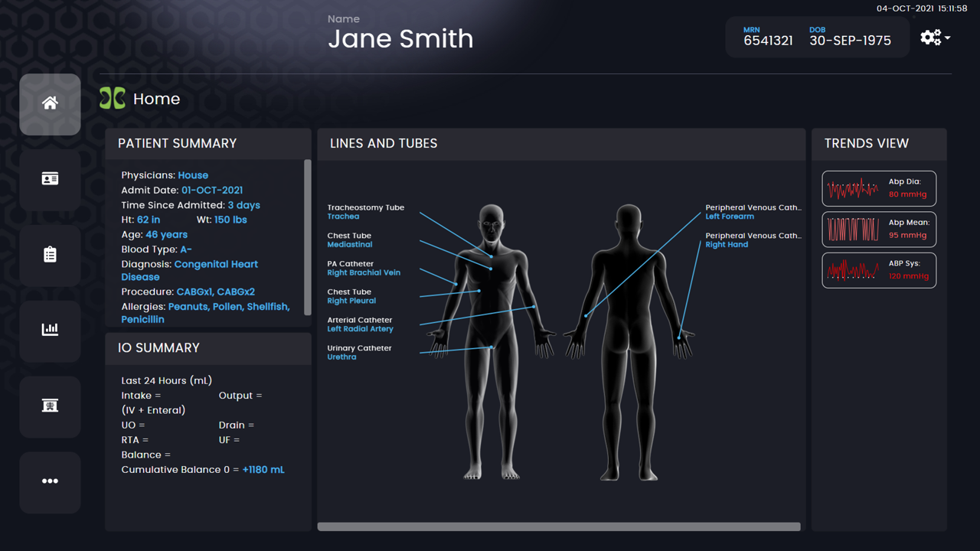Open the bar chart sidebar icon

50,330
